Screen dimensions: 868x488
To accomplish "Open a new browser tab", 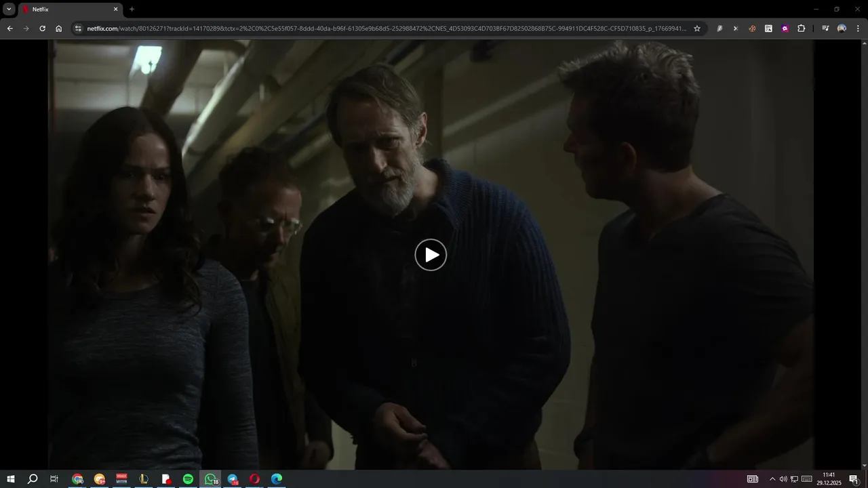I will pos(132,9).
